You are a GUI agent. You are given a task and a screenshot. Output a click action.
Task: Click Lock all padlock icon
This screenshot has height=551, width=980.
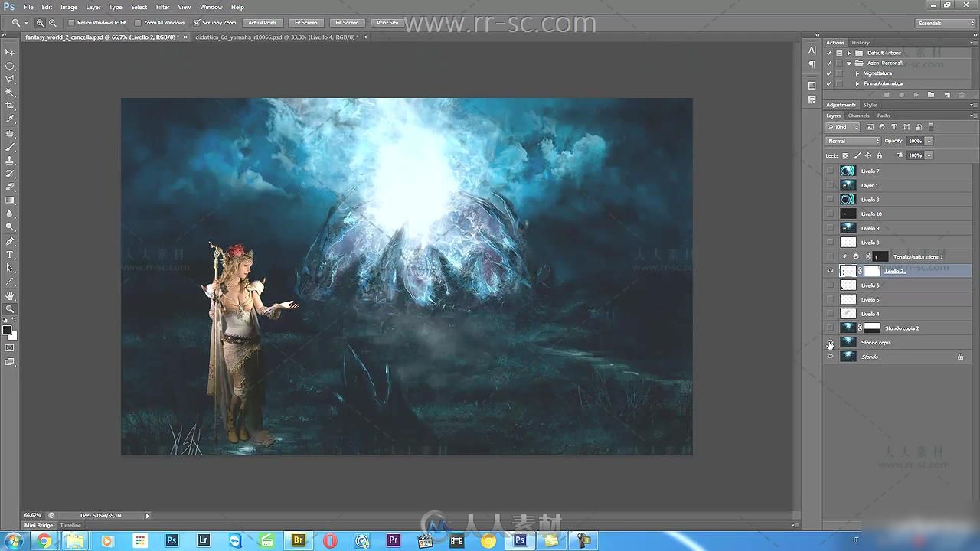[x=879, y=155]
